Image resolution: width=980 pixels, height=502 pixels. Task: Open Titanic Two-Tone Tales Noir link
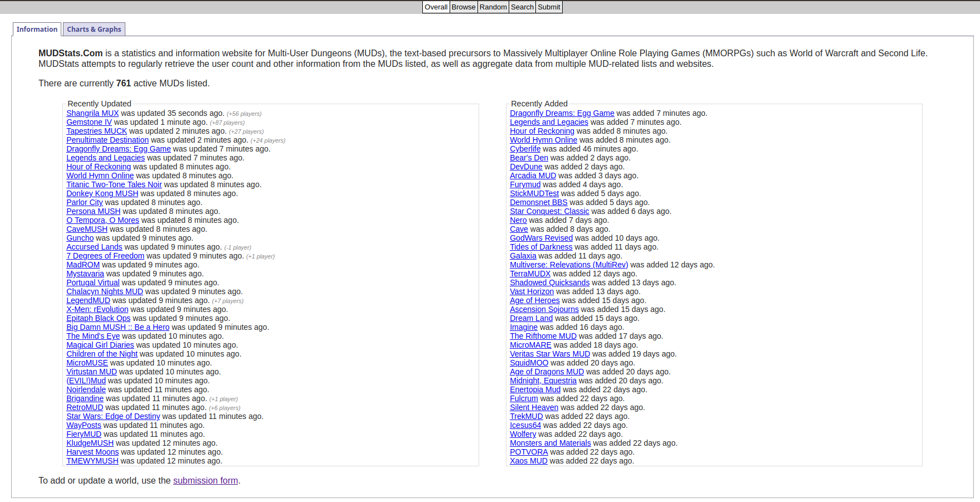114,184
